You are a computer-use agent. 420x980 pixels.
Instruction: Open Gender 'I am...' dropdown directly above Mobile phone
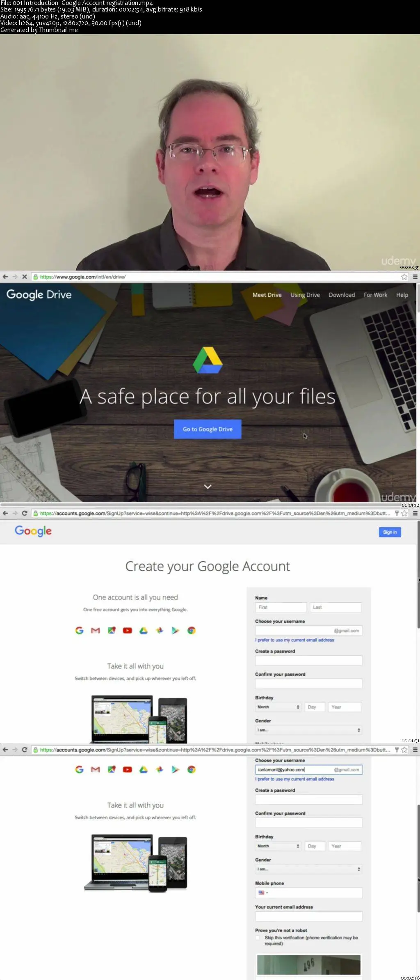pos(308,869)
